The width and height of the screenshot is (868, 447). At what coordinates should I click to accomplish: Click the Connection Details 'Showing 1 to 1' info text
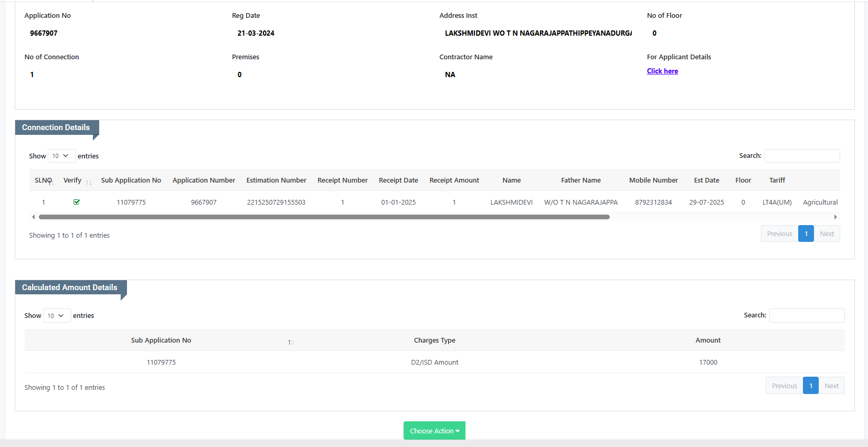[69, 235]
